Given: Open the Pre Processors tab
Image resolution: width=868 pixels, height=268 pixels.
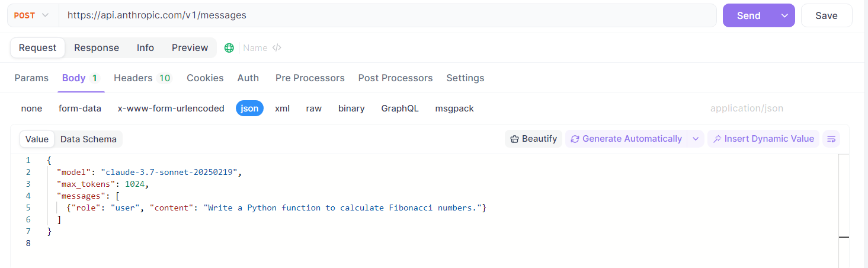Looking at the screenshot, I should click(310, 78).
